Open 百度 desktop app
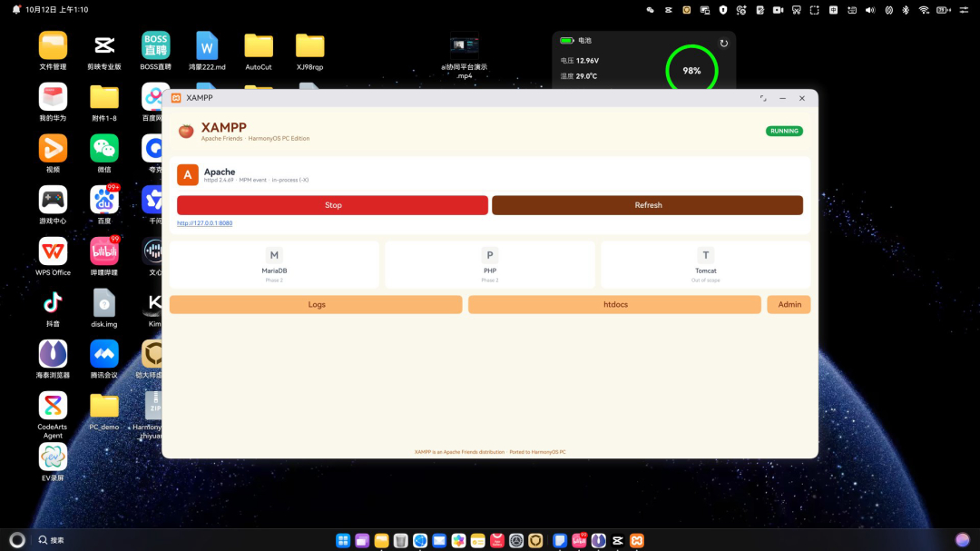The width and height of the screenshot is (980, 551). (x=104, y=204)
